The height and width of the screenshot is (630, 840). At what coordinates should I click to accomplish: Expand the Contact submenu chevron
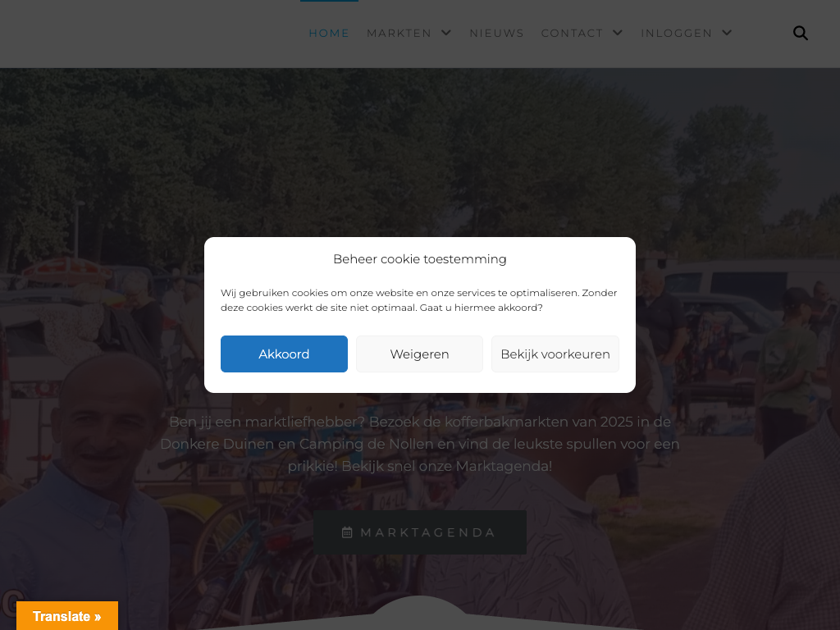point(618,33)
